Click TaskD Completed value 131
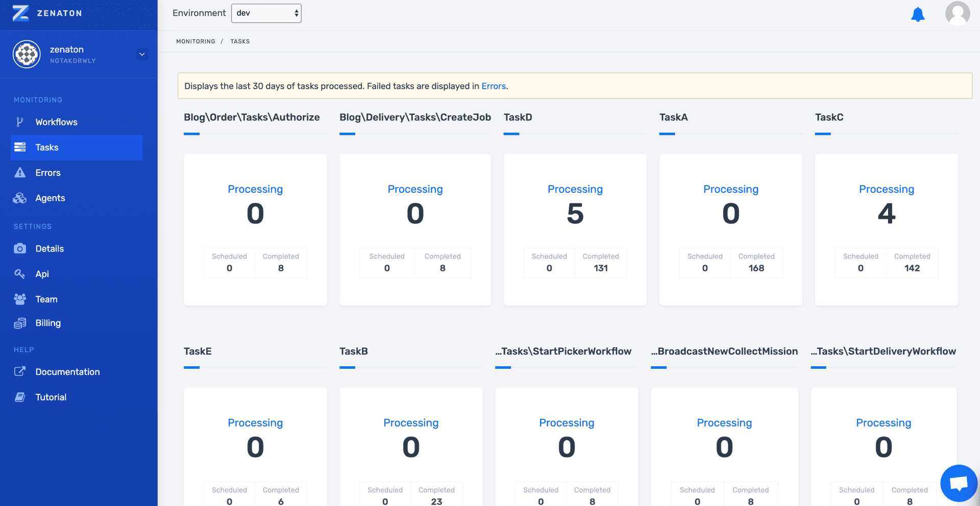The width and height of the screenshot is (980, 506). pyautogui.click(x=601, y=268)
